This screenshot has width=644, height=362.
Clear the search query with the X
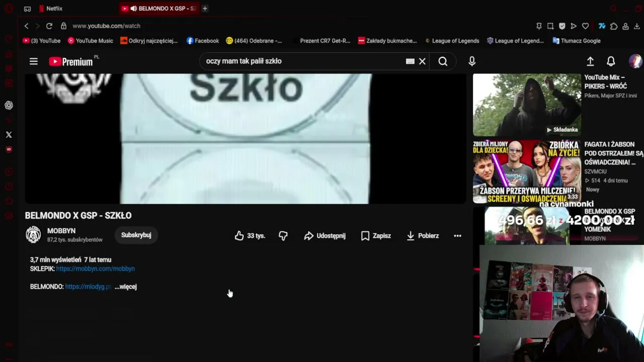click(422, 61)
